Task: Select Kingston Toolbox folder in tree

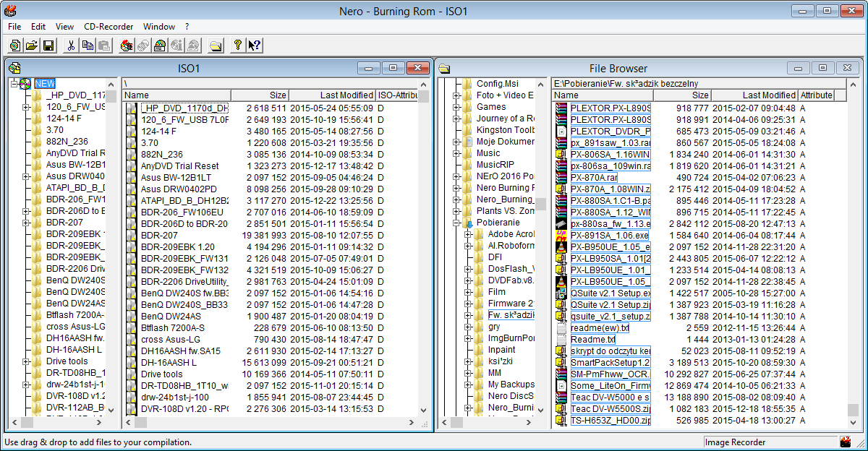Action: (505, 130)
